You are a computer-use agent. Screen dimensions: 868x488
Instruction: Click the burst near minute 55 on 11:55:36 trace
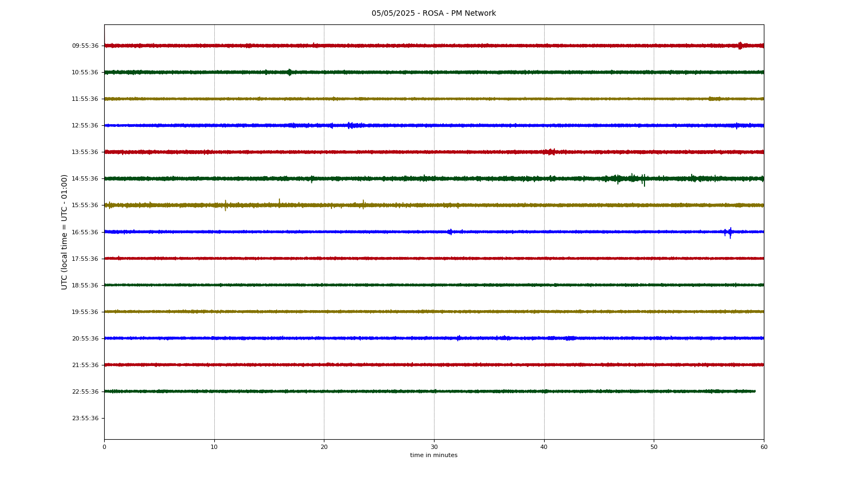(x=715, y=99)
